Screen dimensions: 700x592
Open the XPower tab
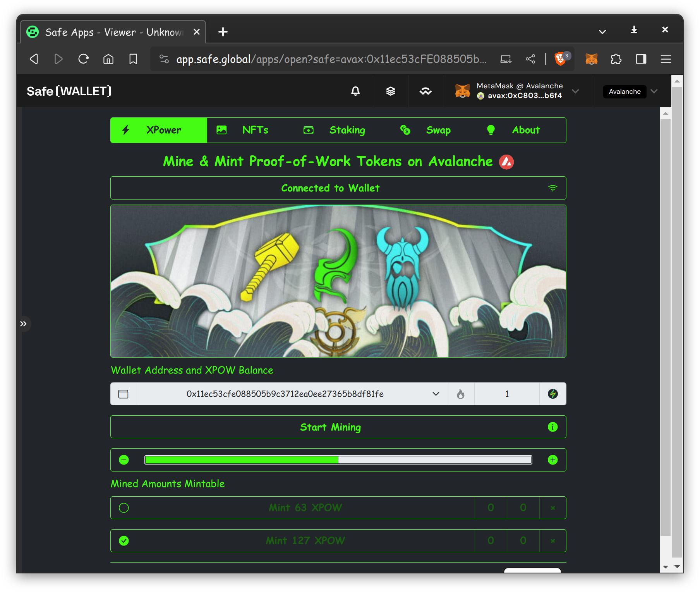[x=159, y=130]
